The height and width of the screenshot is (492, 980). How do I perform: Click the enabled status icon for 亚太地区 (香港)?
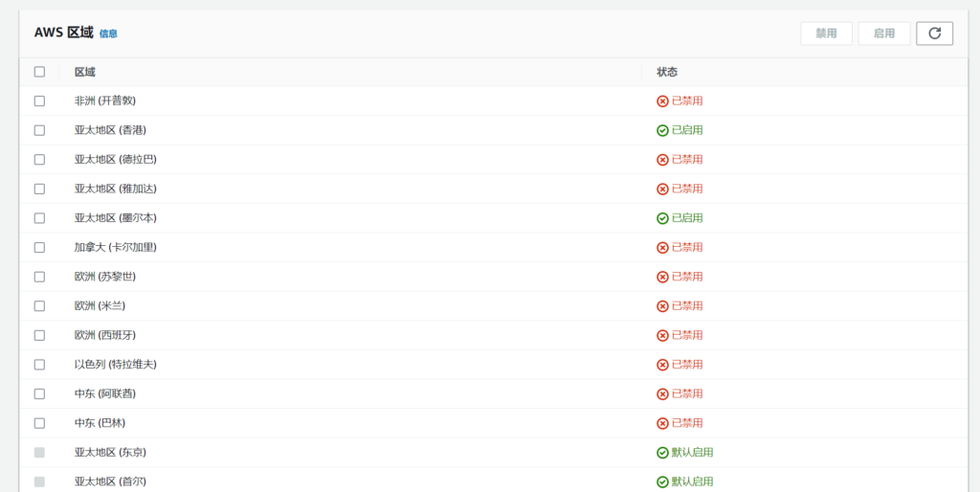point(662,130)
